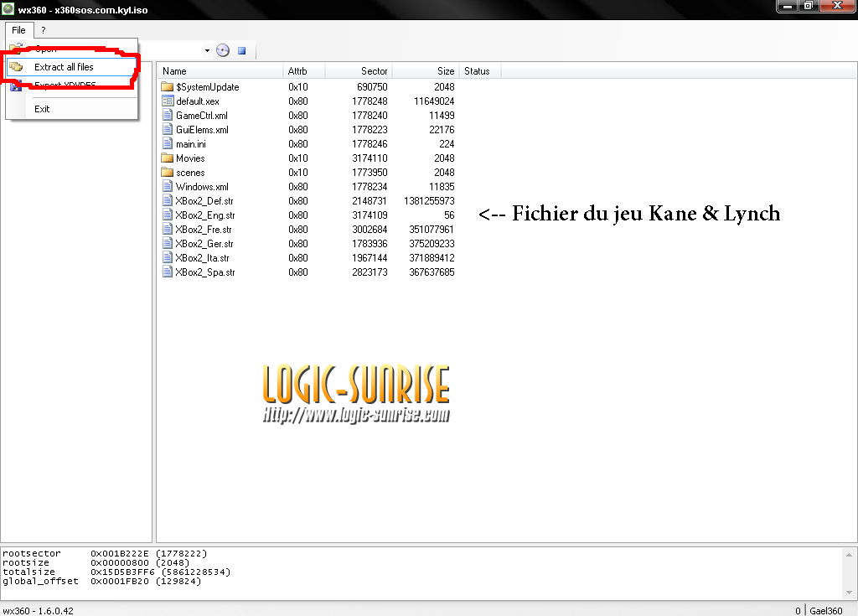Image resolution: width=858 pixels, height=616 pixels.
Task: Click the folder icon beside scenes
Action: (167, 172)
